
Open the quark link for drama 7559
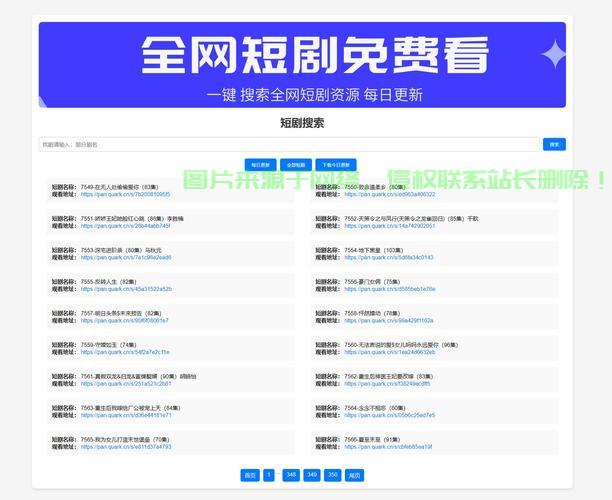tap(125, 352)
